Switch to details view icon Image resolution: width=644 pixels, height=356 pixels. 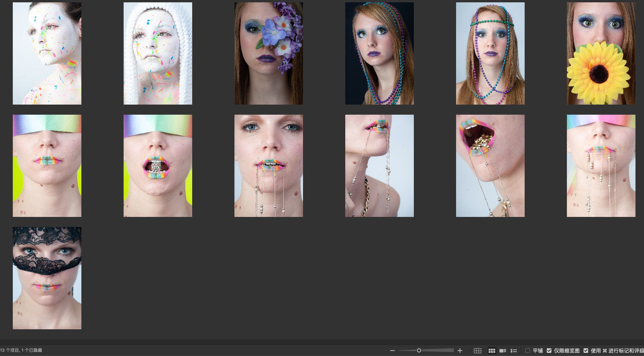503,351
